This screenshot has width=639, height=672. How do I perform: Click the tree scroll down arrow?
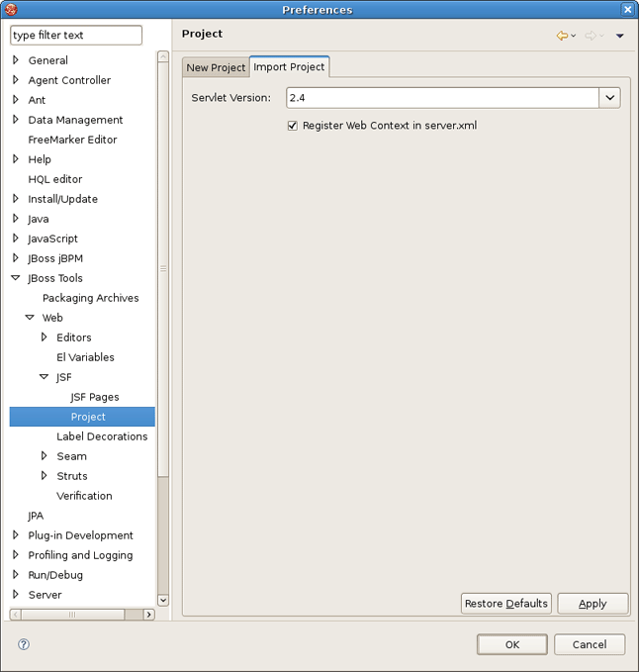163,600
